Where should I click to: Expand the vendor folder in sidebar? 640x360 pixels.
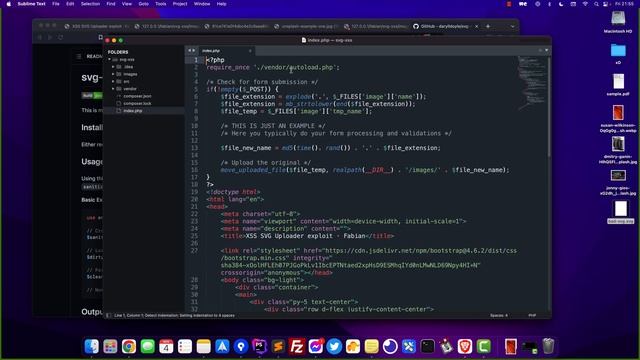point(113,89)
